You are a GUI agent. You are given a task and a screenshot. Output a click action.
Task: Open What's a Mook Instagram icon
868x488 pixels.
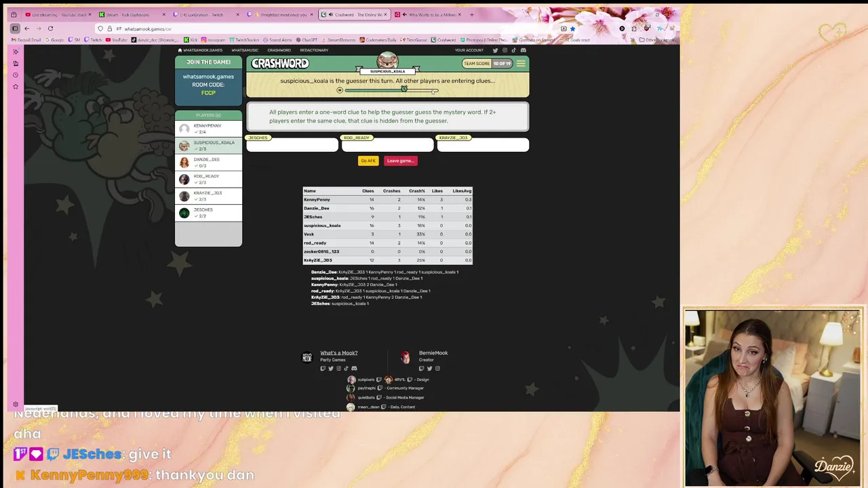pos(338,369)
